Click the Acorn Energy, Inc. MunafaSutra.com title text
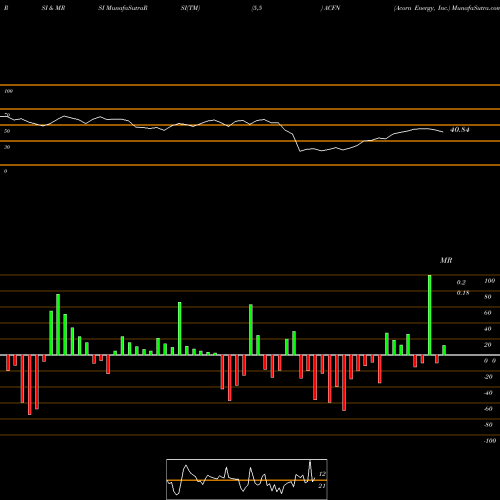 447,8
